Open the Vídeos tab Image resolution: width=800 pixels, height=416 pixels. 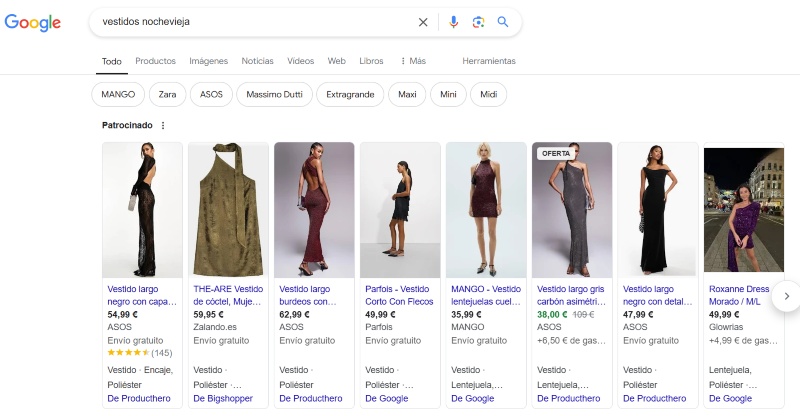[301, 61]
